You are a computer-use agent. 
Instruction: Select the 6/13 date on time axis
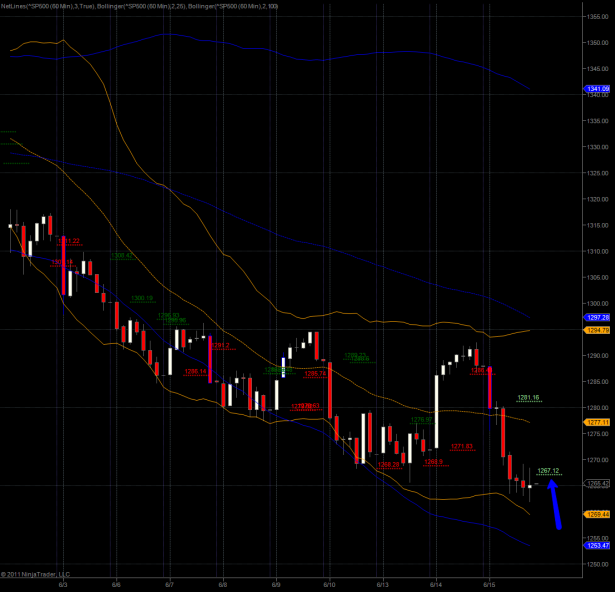point(382,583)
